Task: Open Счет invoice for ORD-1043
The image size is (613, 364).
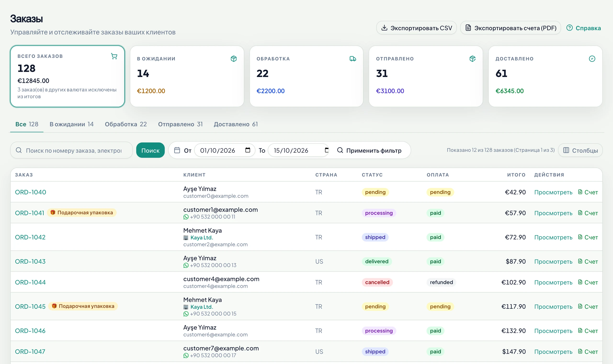Action: [x=588, y=261]
